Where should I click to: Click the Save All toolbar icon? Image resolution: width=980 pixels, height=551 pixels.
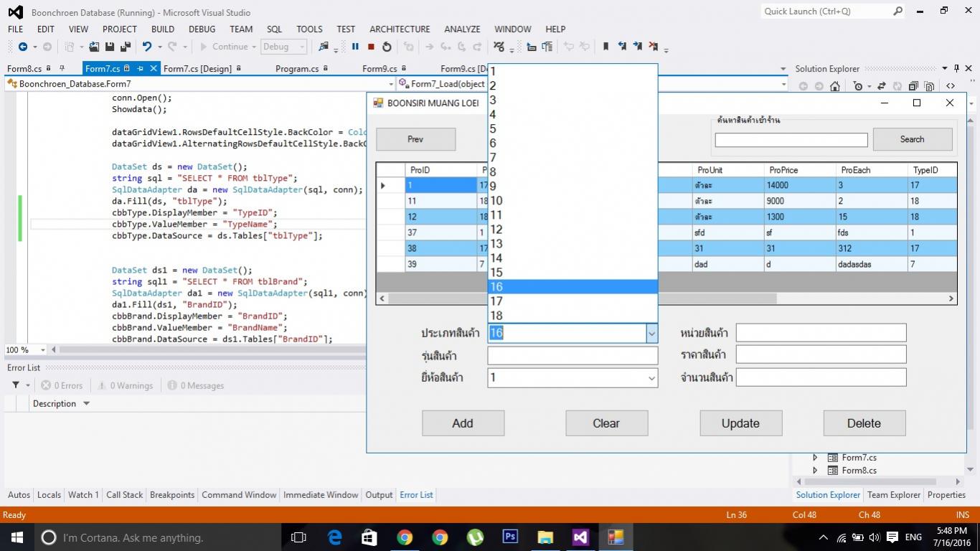[126, 47]
